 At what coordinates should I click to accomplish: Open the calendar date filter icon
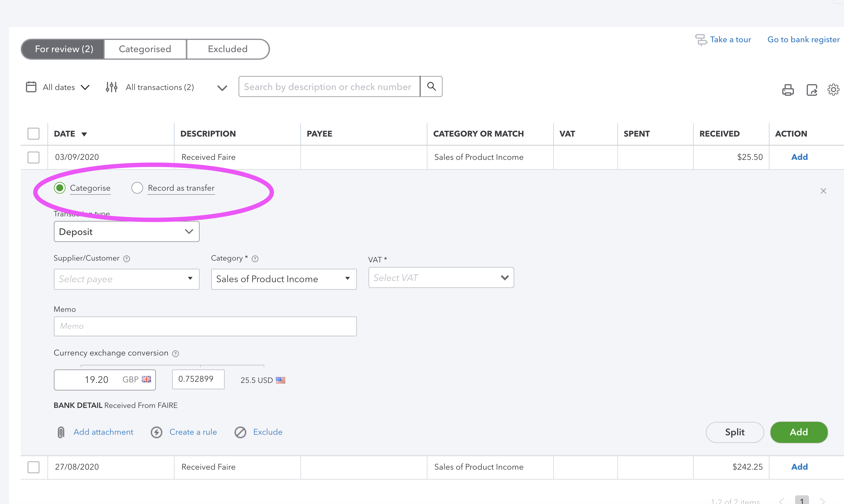pyautogui.click(x=31, y=86)
